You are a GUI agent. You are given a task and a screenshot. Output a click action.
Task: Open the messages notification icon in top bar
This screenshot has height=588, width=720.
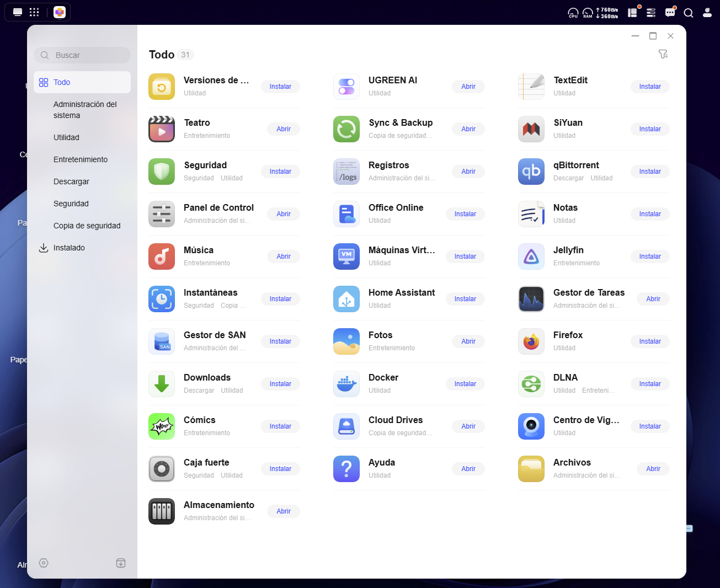pos(670,12)
